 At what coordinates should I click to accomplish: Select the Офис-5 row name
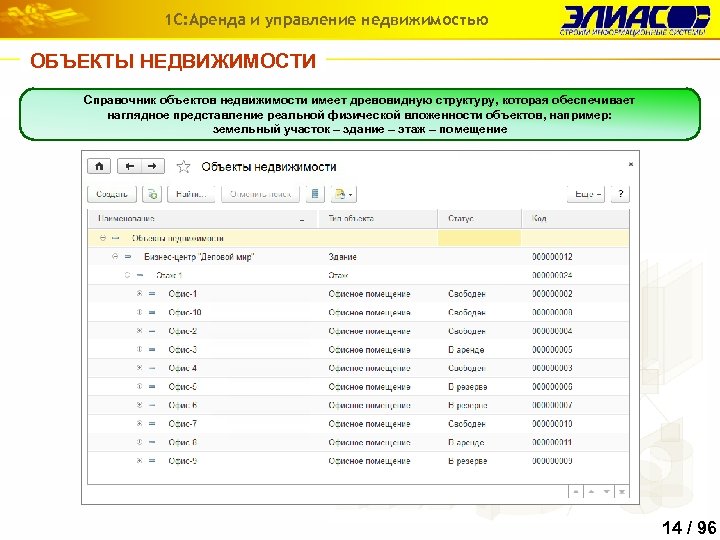point(182,387)
